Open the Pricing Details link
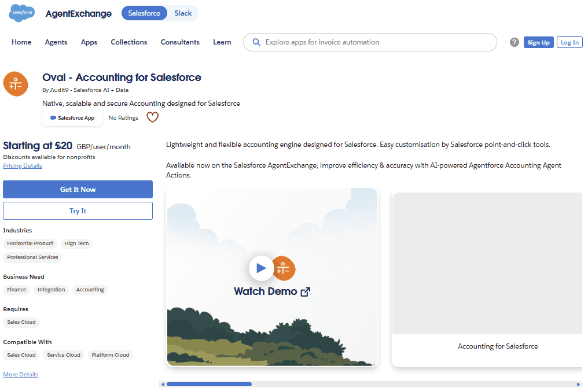588x392 pixels. tap(23, 165)
